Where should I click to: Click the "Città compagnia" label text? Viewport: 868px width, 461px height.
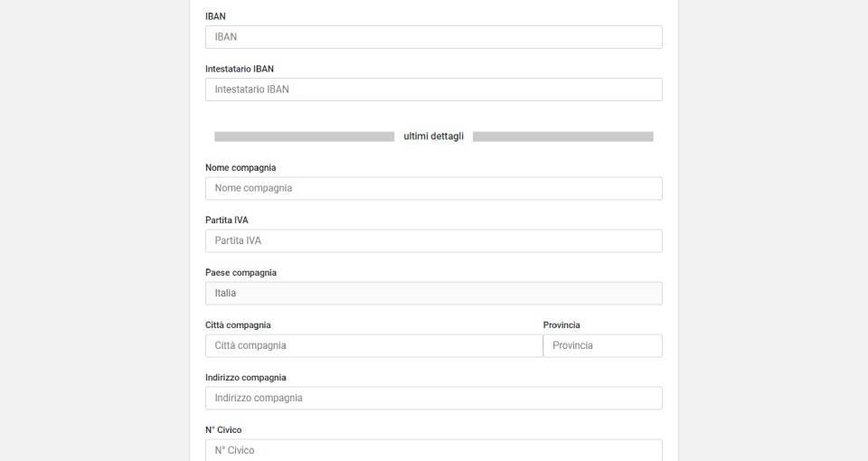point(238,325)
